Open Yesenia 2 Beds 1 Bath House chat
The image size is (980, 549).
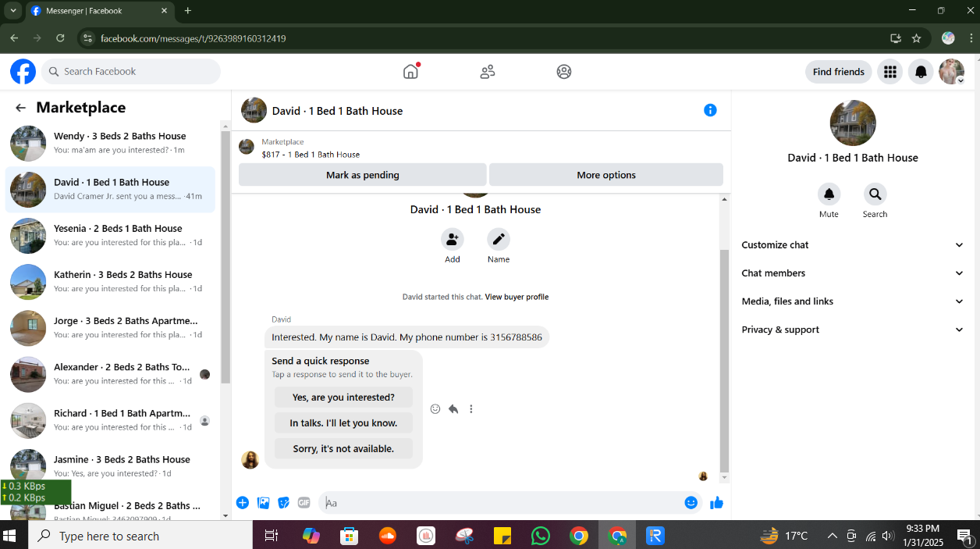(x=110, y=236)
